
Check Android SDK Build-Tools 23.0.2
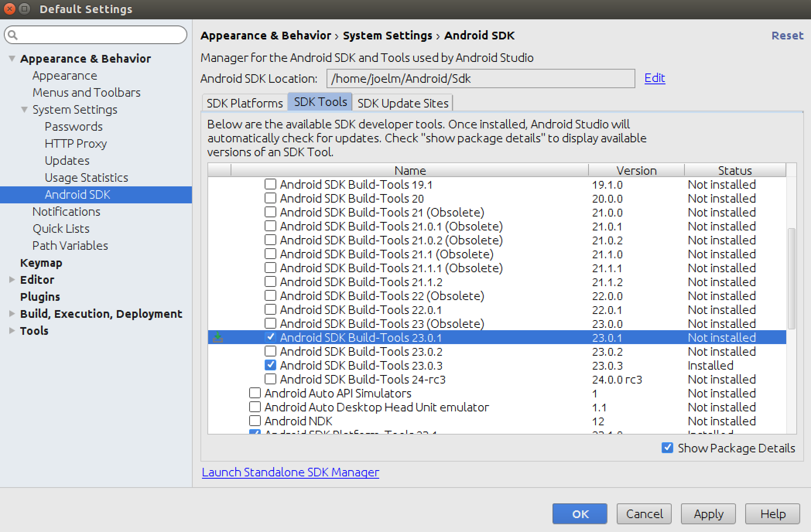[270, 351]
